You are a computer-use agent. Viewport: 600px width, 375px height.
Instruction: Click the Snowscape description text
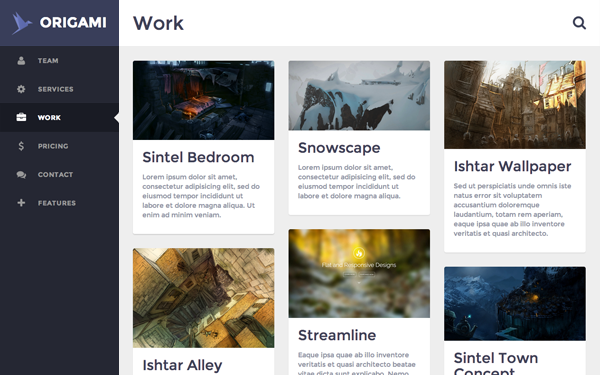pyautogui.click(x=357, y=182)
